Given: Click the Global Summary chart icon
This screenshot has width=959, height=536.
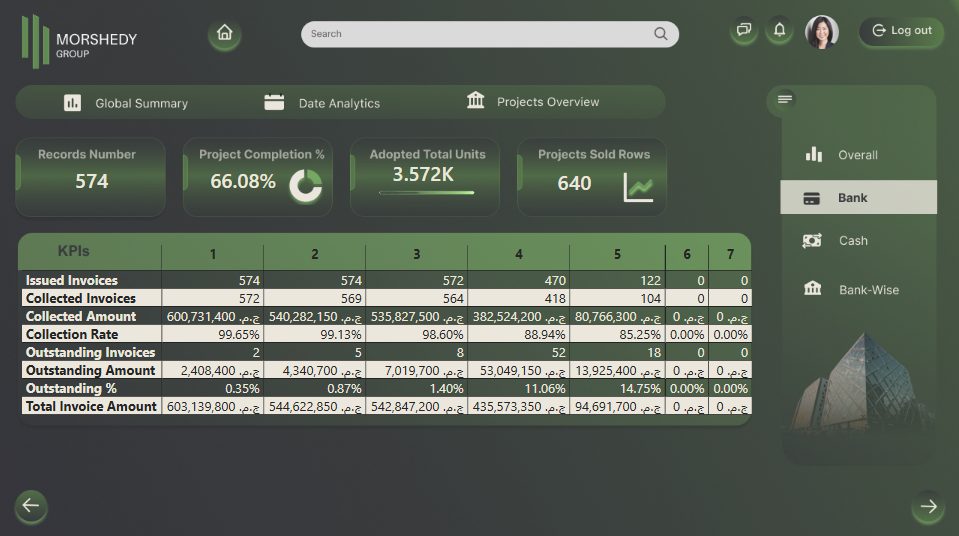Looking at the screenshot, I should pyautogui.click(x=72, y=103).
